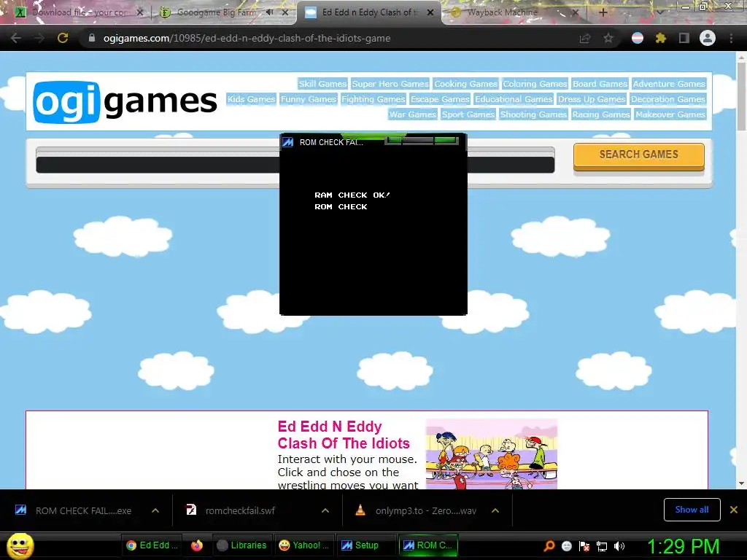Open the Yahoo! taskbar item
747x560 pixels.
(x=304, y=545)
